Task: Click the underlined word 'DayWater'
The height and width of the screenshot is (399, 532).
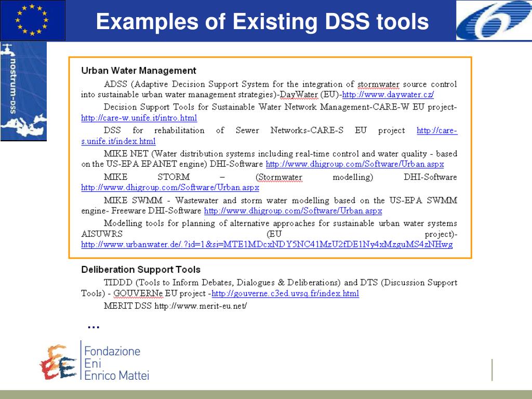Action: [x=299, y=95]
